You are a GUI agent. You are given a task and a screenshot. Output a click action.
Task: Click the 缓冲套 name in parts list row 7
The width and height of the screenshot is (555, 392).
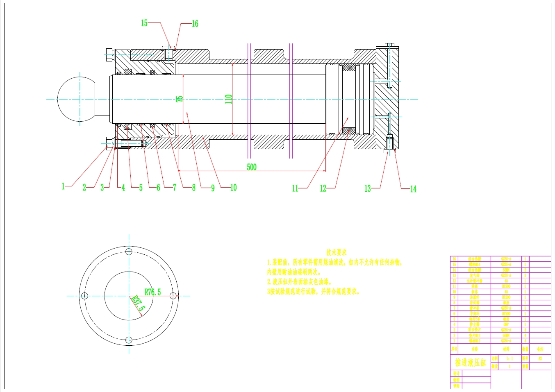point(475,308)
